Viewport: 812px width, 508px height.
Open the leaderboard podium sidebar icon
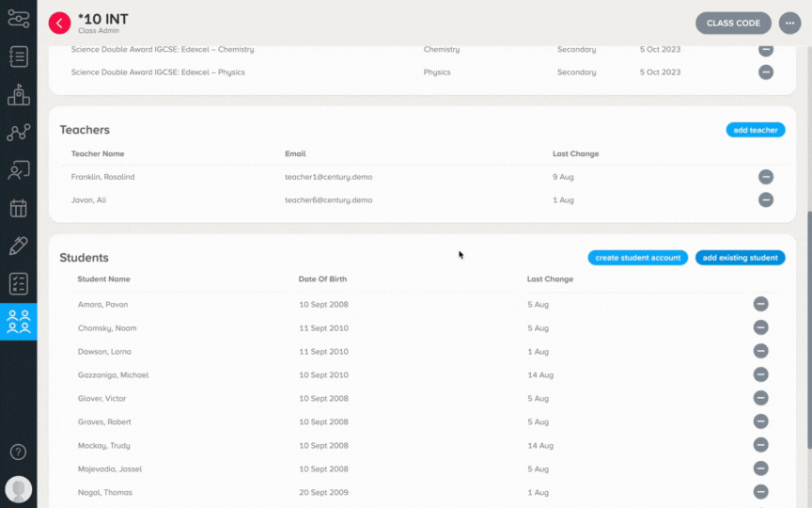coord(19,94)
